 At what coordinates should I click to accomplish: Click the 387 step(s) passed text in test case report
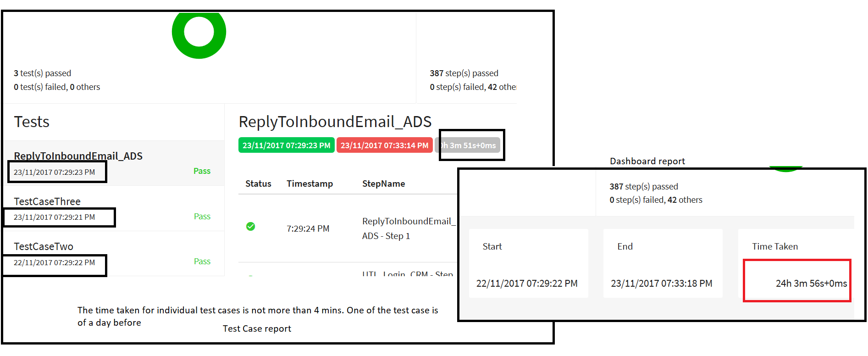(x=464, y=73)
